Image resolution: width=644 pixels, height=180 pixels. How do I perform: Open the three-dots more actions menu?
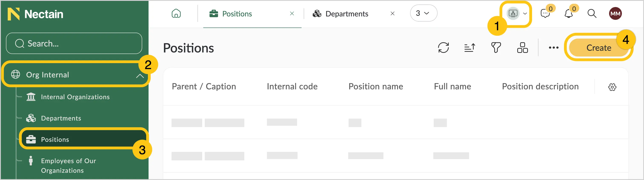(x=554, y=48)
